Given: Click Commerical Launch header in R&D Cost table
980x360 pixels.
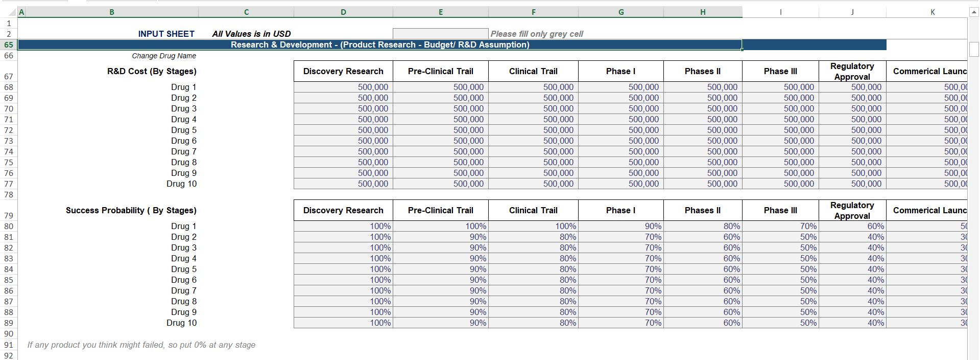Looking at the screenshot, I should click(x=927, y=71).
